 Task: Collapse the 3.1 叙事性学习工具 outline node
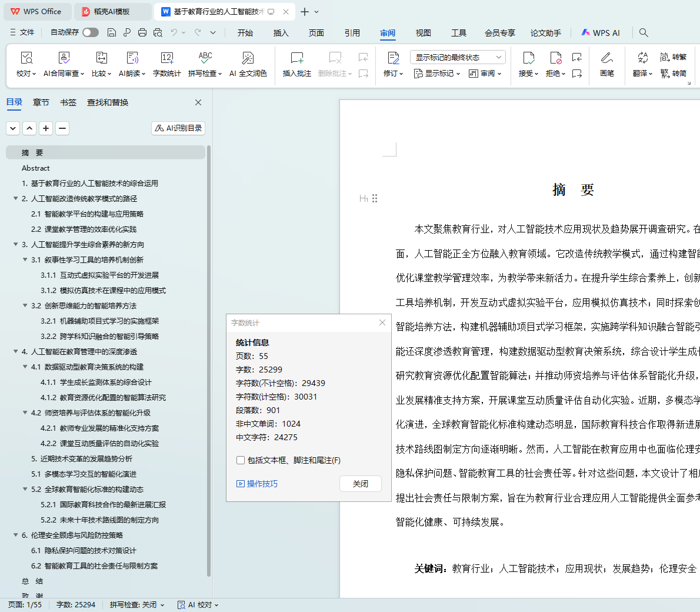pyautogui.click(x=25, y=260)
